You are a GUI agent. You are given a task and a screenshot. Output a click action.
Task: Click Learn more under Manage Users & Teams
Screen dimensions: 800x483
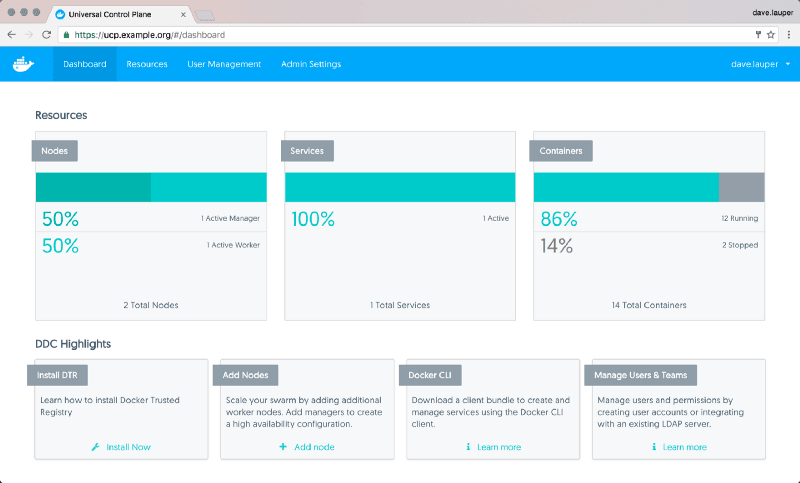(685, 447)
